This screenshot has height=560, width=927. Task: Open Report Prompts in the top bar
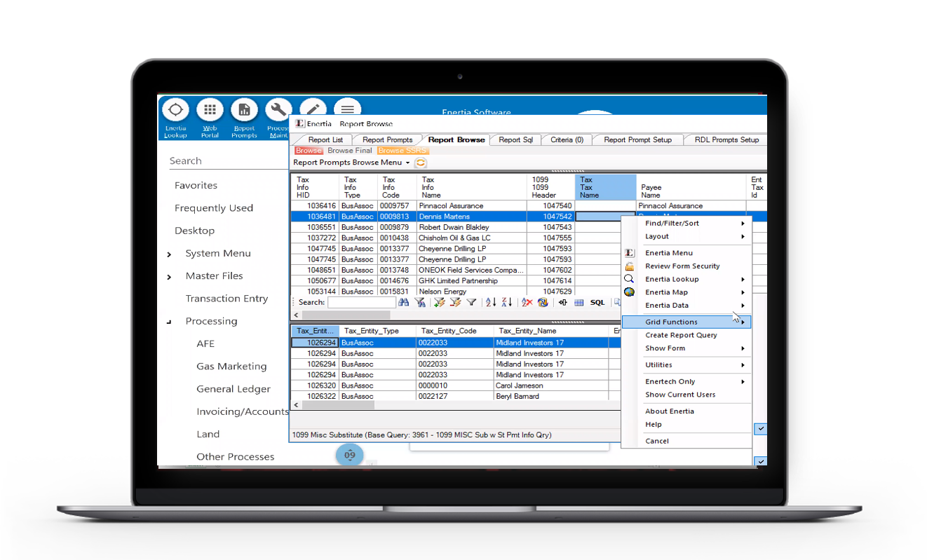(244, 111)
